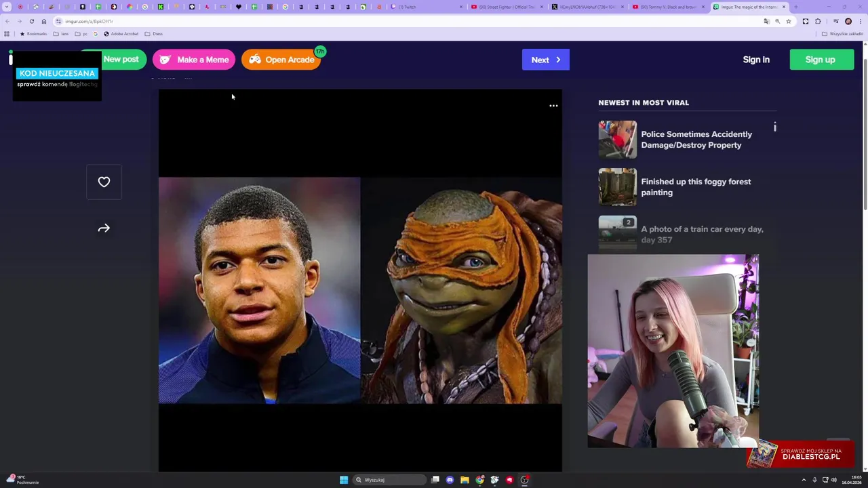This screenshot has height=488, width=868.
Task: Switch to the Tommy V. Black and brown tab
Action: 668,7
